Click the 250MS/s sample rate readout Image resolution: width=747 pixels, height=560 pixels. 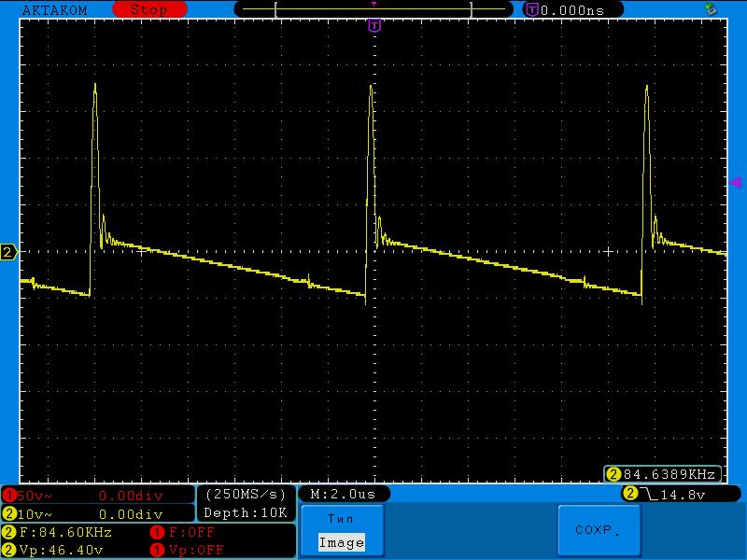[x=246, y=494]
